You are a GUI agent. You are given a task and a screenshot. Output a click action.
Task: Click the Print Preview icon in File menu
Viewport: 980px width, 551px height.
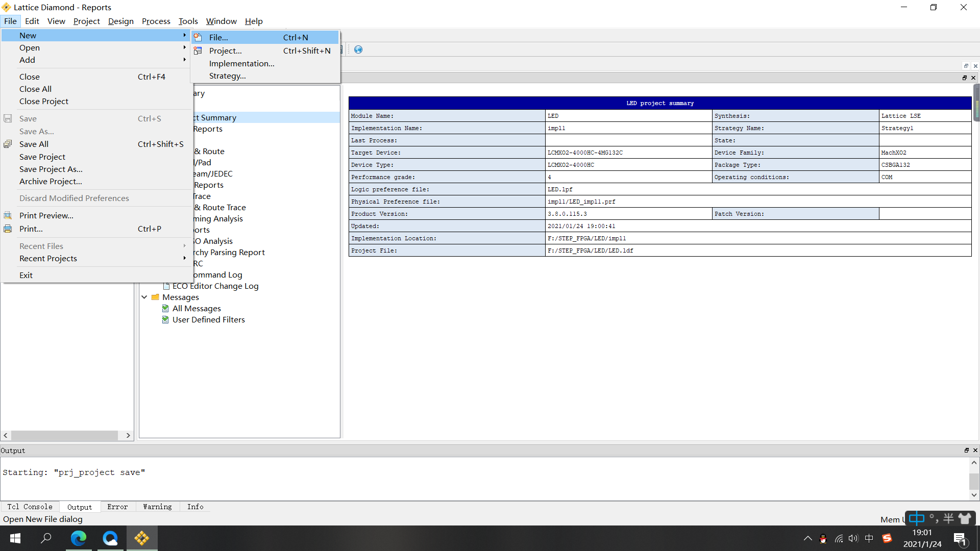(8, 215)
